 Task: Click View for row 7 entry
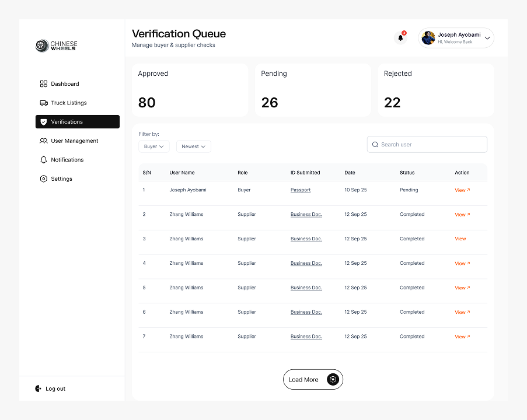click(x=462, y=337)
